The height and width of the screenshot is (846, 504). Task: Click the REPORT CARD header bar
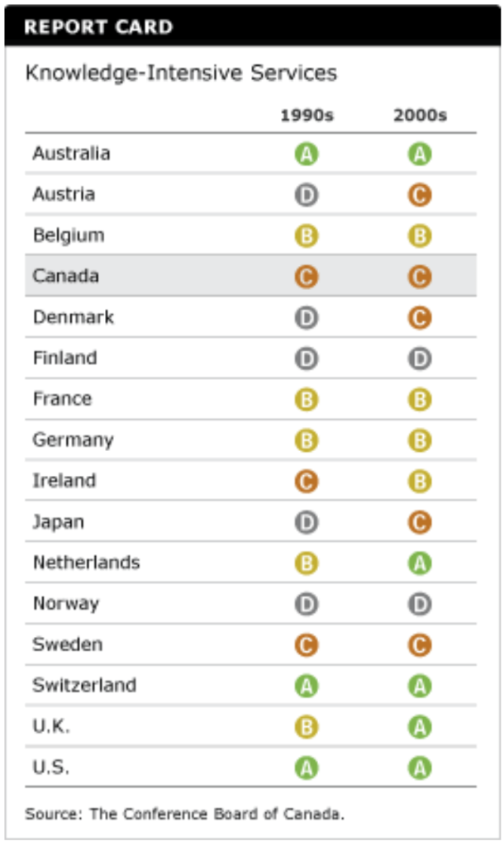(x=252, y=27)
